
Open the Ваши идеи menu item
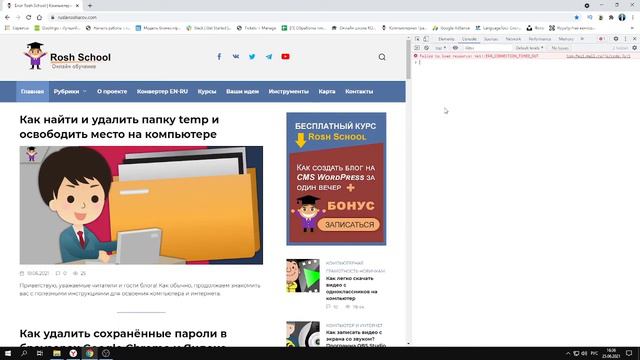tap(242, 91)
